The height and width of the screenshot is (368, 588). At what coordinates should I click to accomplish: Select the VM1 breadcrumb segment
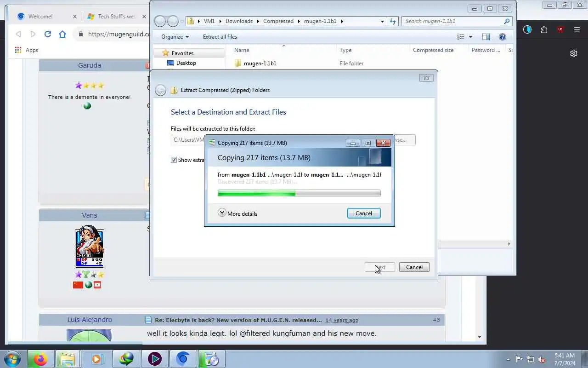(209, 21)
